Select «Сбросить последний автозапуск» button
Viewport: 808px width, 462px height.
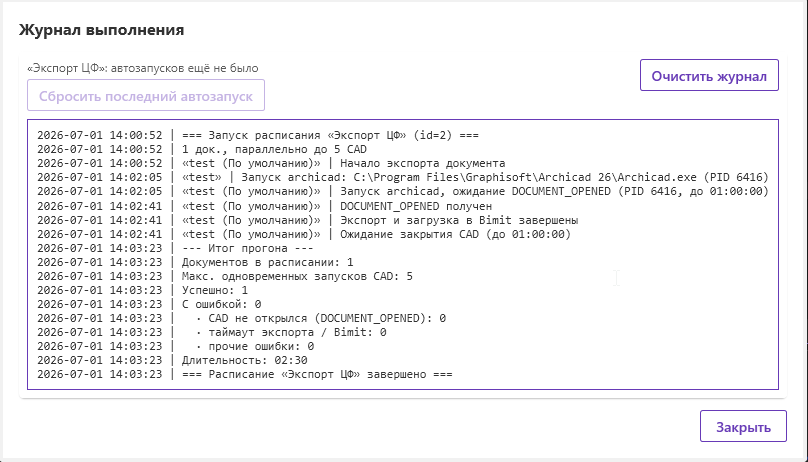tap(146, 95)
